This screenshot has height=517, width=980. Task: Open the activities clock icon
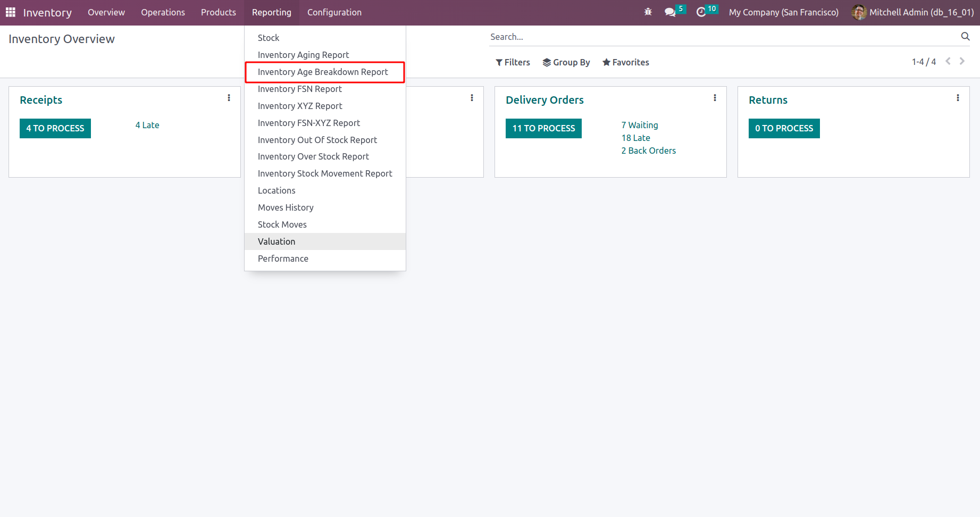701,12
